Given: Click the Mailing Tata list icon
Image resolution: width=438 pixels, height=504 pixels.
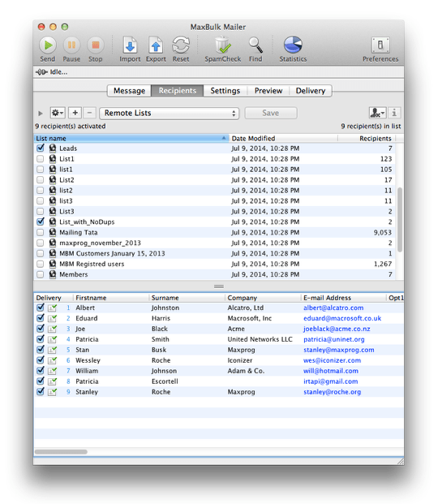Looking at the screenshot, I should coord(53,232).
